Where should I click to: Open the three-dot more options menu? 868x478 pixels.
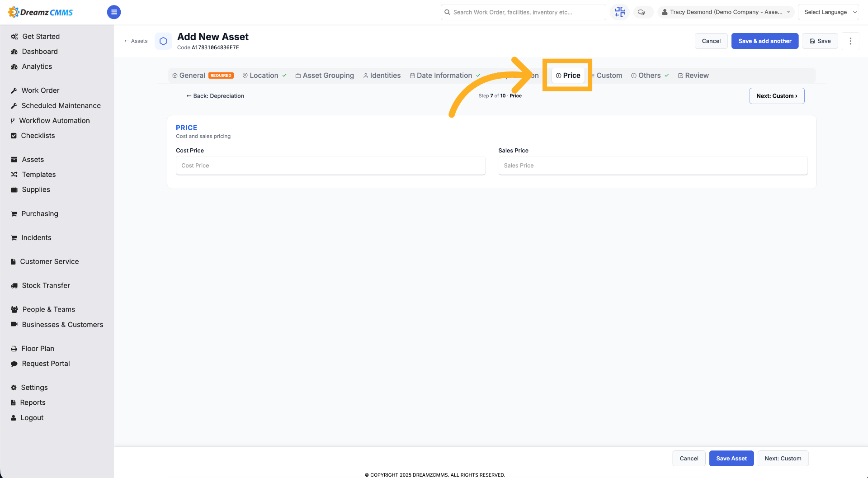850,41
